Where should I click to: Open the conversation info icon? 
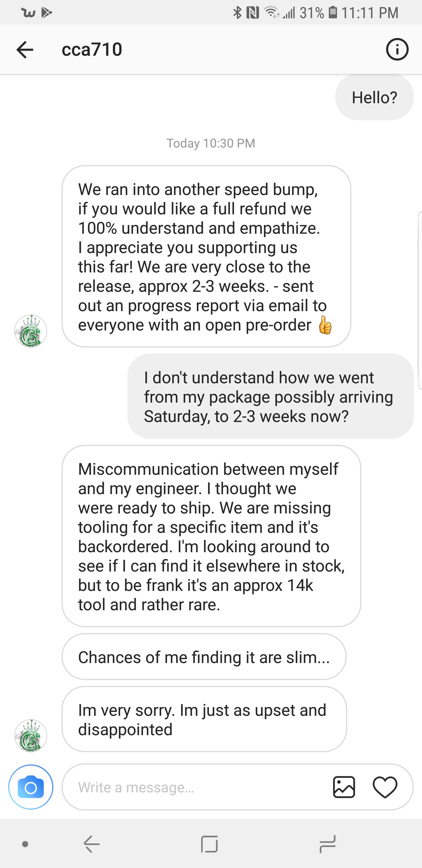[x=397, y=50]
